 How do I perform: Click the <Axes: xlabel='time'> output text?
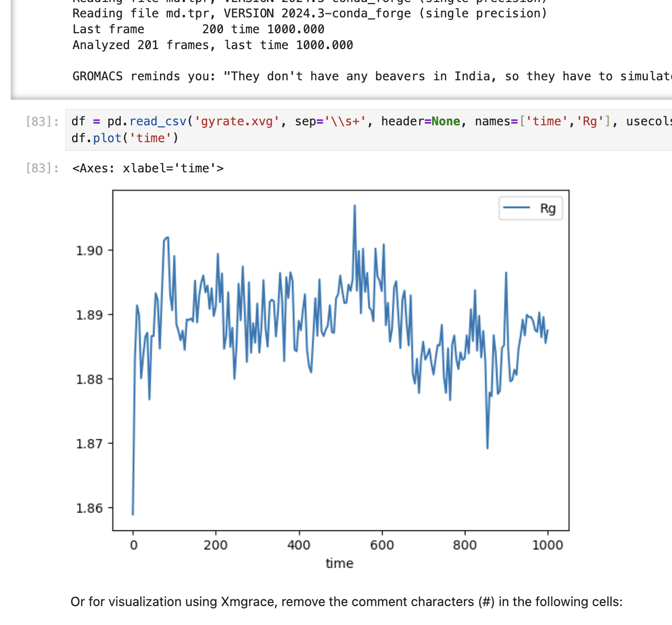pyautogui.click(x=148, y=168)
